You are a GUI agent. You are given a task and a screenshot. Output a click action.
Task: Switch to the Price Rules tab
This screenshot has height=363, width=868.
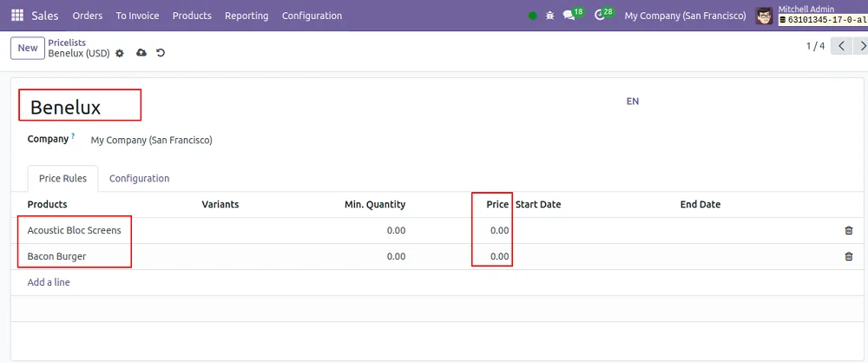62,178
